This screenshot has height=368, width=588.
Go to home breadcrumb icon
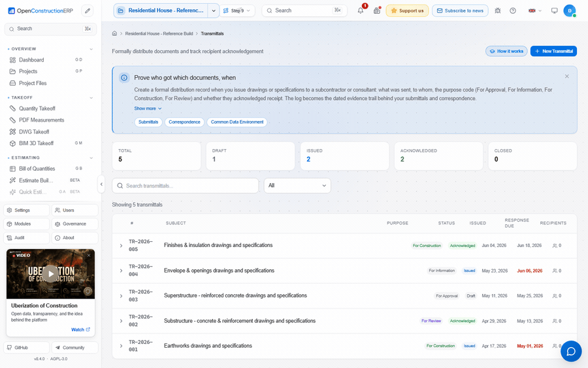point(114,33)
